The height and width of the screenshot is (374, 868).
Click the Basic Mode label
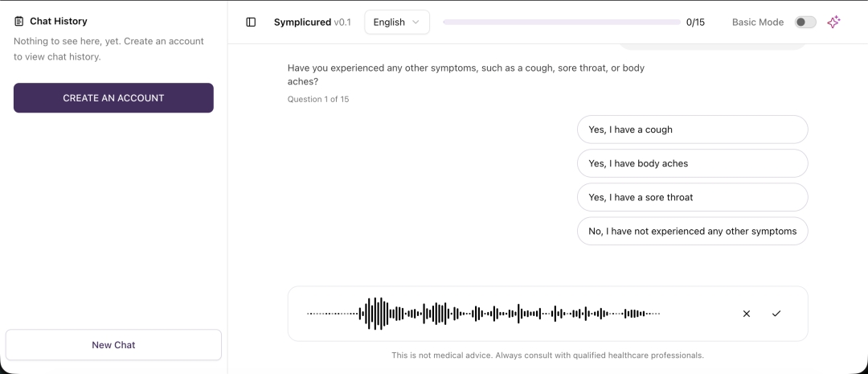(x=757, y=23)
